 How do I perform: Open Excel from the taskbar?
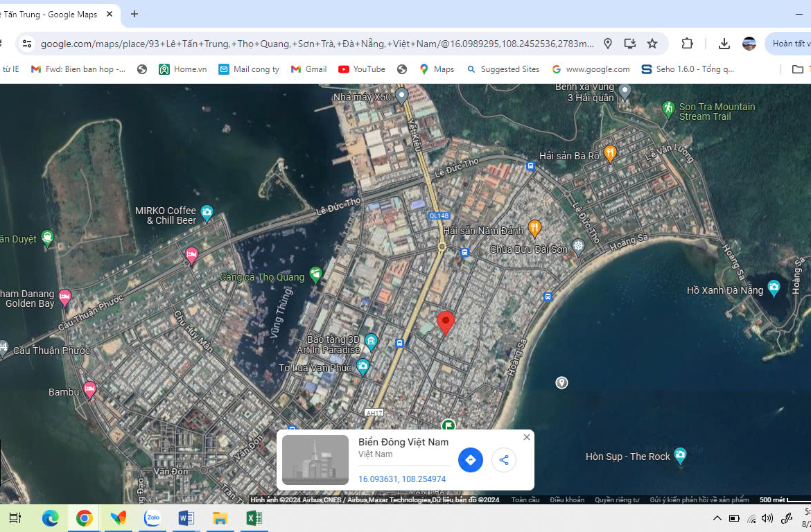coord(254,518)
